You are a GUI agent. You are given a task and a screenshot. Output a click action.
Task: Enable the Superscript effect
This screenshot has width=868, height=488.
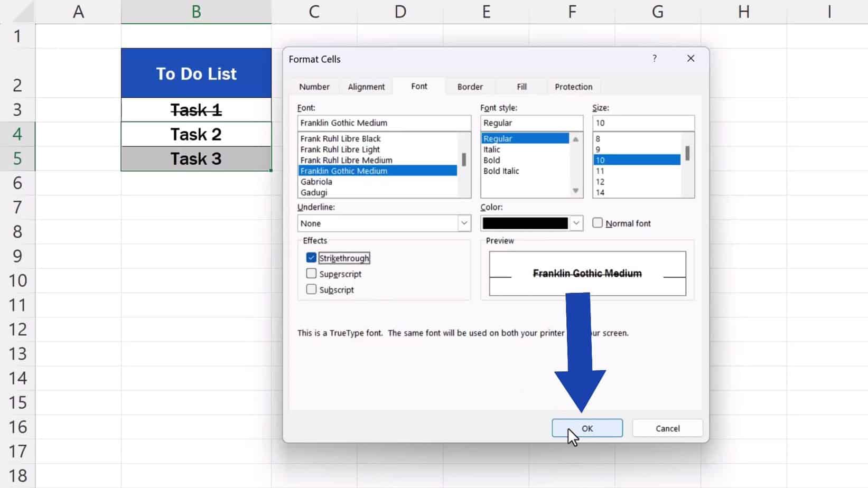pyautogui.click(x=311, y=274)
